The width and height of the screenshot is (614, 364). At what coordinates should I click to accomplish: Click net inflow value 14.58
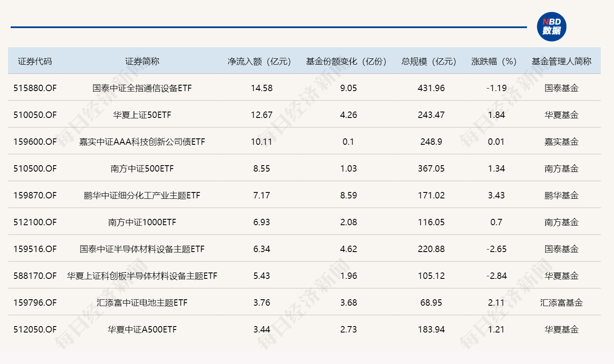pyautogui.click(x=262, y=88)
